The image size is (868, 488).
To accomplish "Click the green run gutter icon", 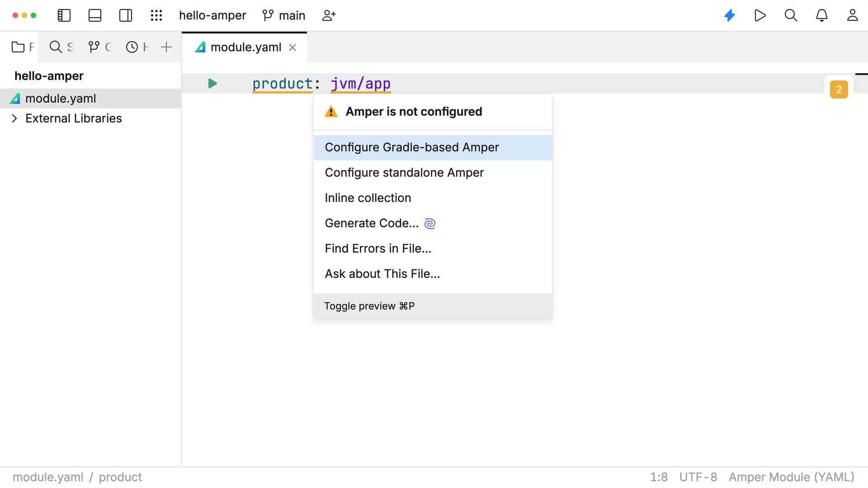I will coord(212,84).
